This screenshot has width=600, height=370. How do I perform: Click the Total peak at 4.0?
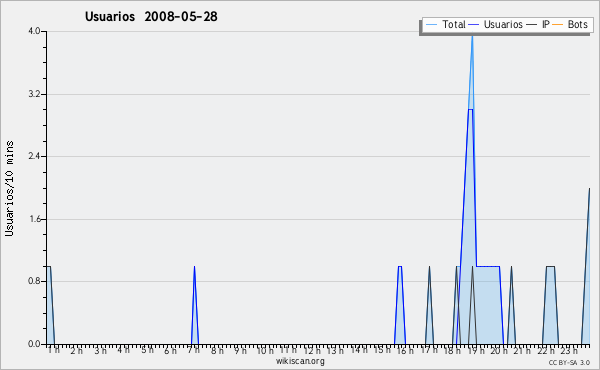(472, 36)
